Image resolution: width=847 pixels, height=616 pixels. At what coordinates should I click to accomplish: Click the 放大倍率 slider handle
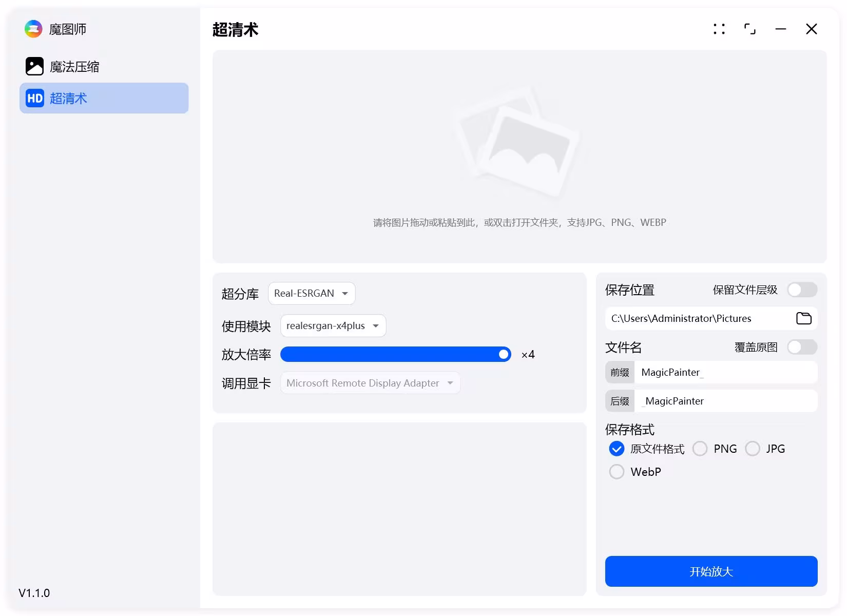tap(504, 354)
